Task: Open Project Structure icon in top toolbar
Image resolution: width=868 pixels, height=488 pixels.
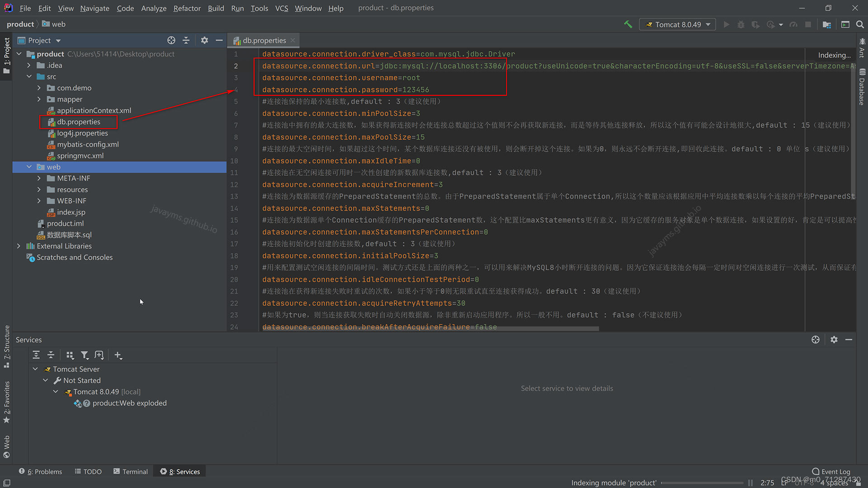Action: [826, 24]
